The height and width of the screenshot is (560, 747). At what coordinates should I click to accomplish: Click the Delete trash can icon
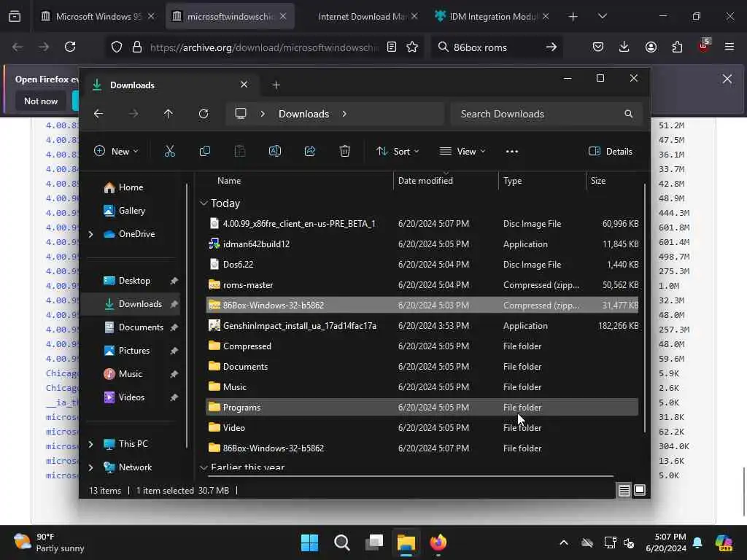click(345, 152)
